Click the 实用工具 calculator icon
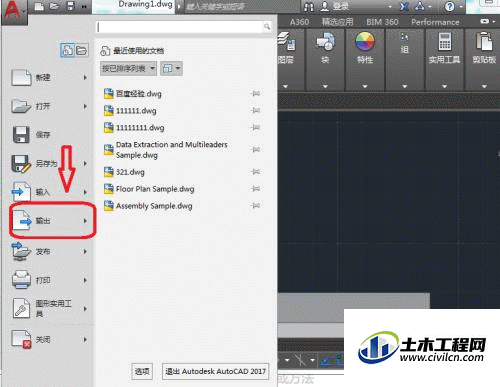Image resolution: width=500 pixels, height=387 pixels. 445,41
